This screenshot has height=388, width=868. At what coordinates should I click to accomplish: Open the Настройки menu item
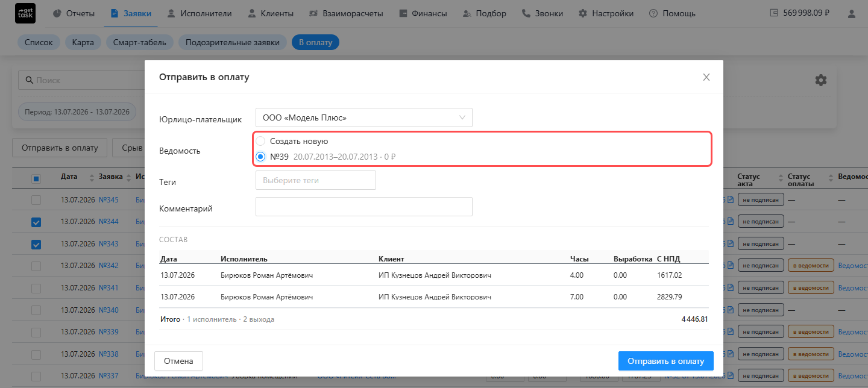tap(606, 13)
